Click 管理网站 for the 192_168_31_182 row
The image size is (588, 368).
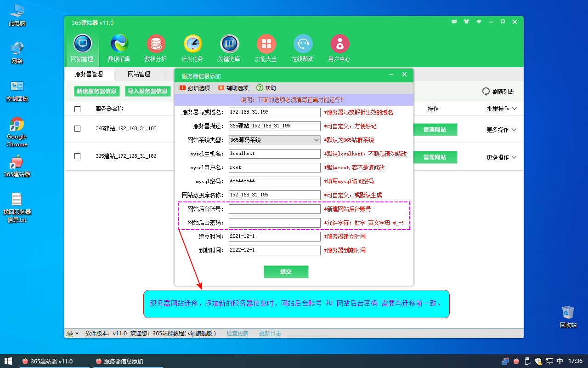tap(435, 130)
